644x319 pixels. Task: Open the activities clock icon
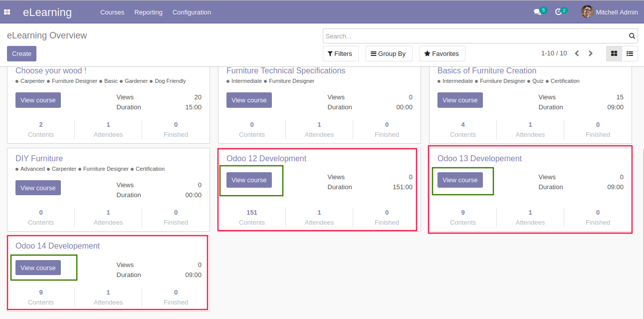pyautogui.click(x=558, y=12)
